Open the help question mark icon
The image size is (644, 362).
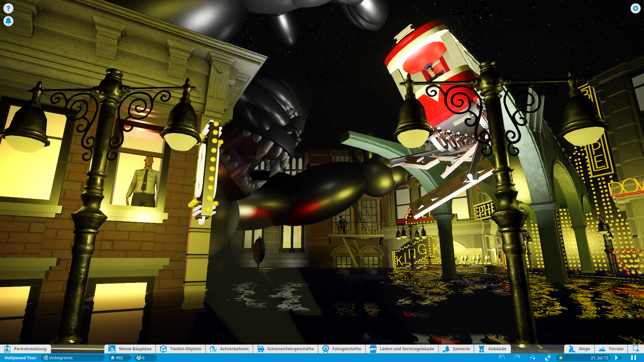tap(8, 8)
